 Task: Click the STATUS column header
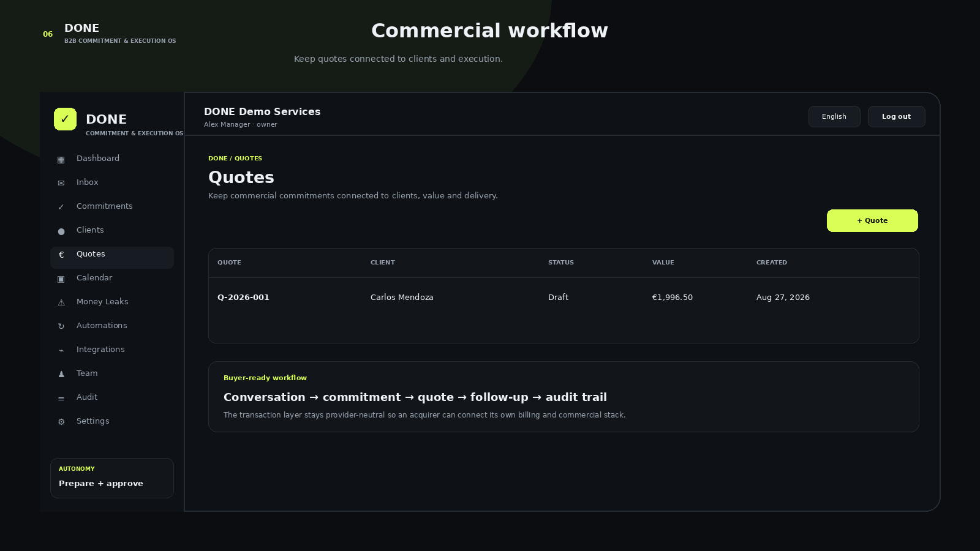point(561,263)
